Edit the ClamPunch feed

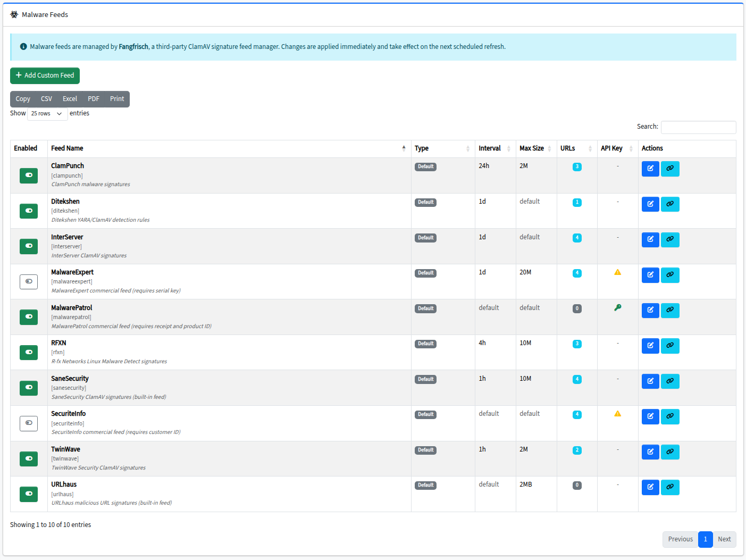coord(650,169)
